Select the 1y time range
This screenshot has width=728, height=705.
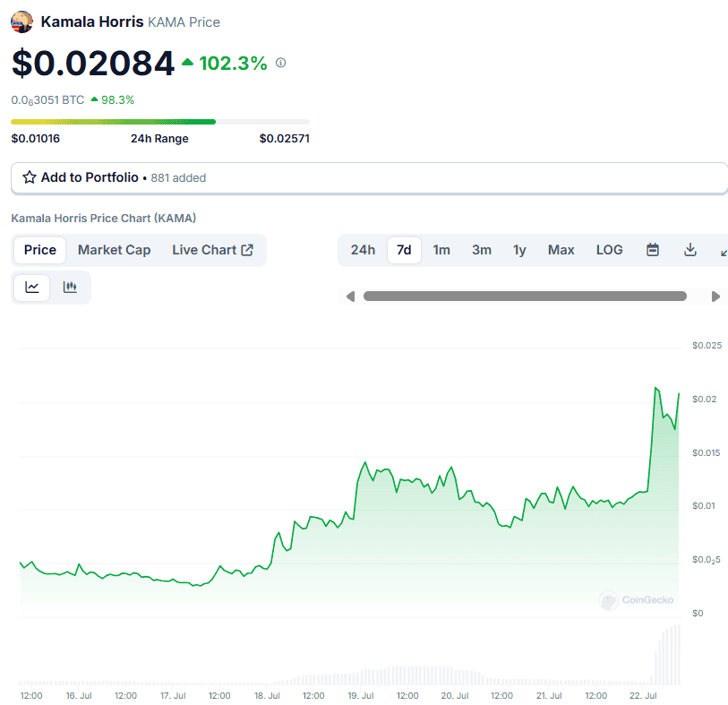(519, 250)
